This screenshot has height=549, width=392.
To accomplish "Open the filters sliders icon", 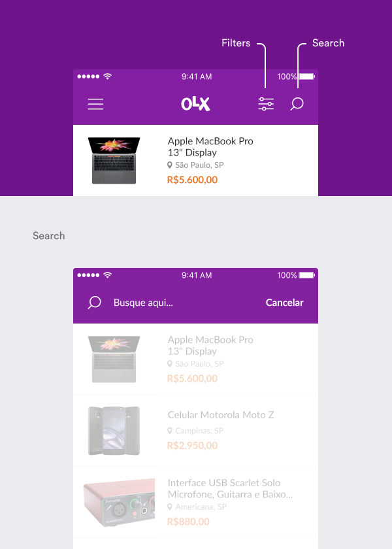I will (266, 104).
